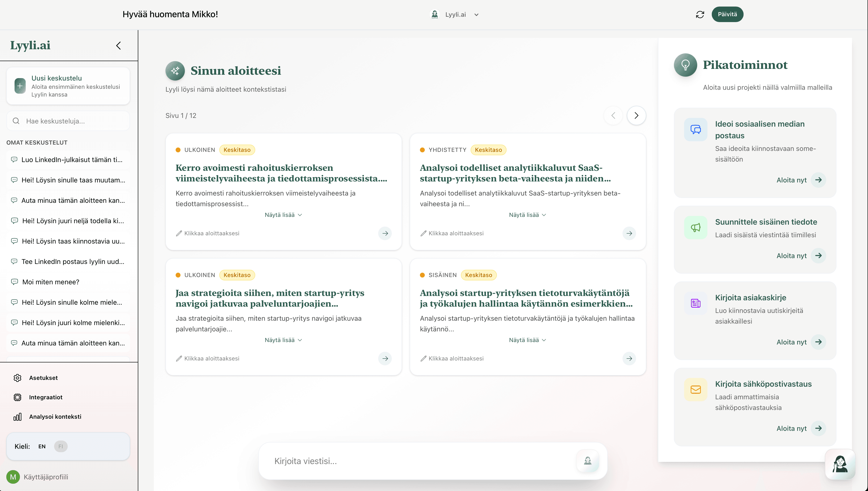This screenshot has height=491, width=868.
Task: Expand Näytä lisää on the SaaS analytics card
Action: pyautogui.click(x=527, y=215)
